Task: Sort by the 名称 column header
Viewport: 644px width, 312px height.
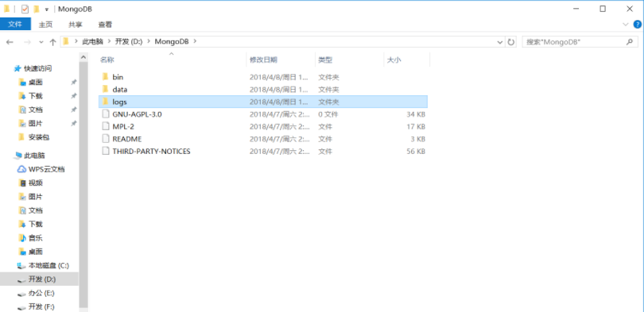Action: (172, 60)
